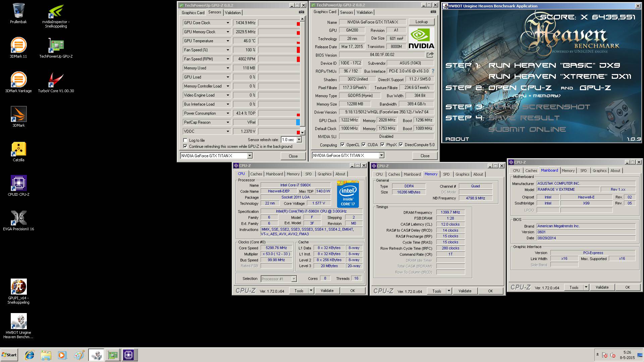The image size is (644, 362).
Task: Launch EVGA PrecisionX 16 icon
Action: (x=18, y=221)
